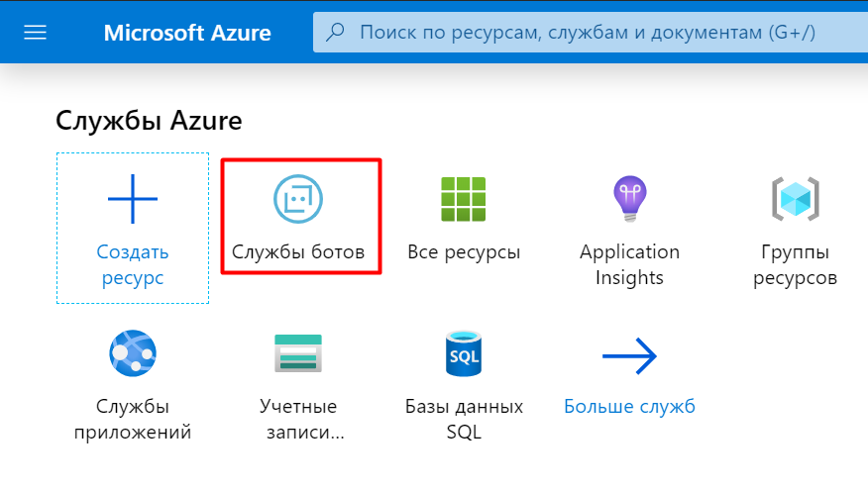Screen dimensions: 868x490
Task: Click the SQL databases cylinder icon
Action: (x=464, y=353)
